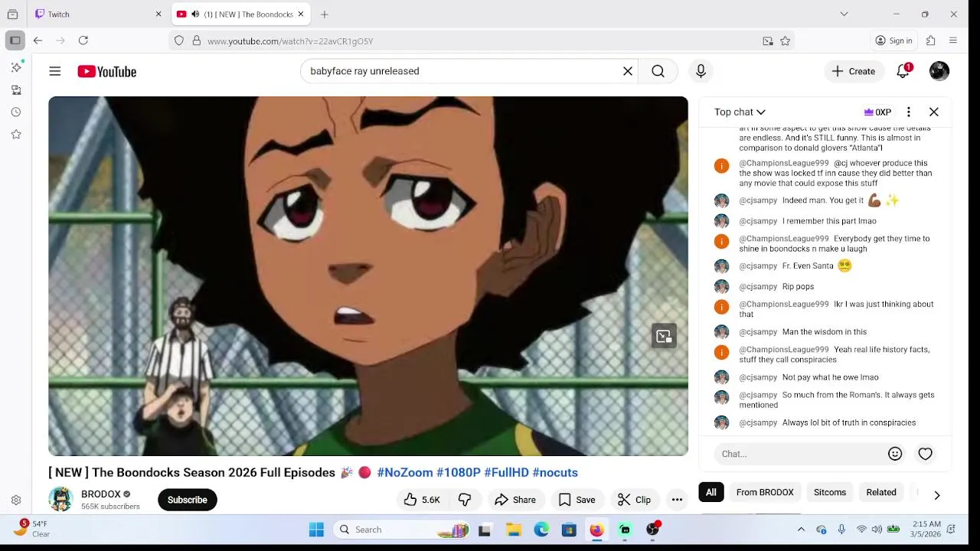
Task: Click the tracking protection shield icon
Action: [x=179, y=41]
